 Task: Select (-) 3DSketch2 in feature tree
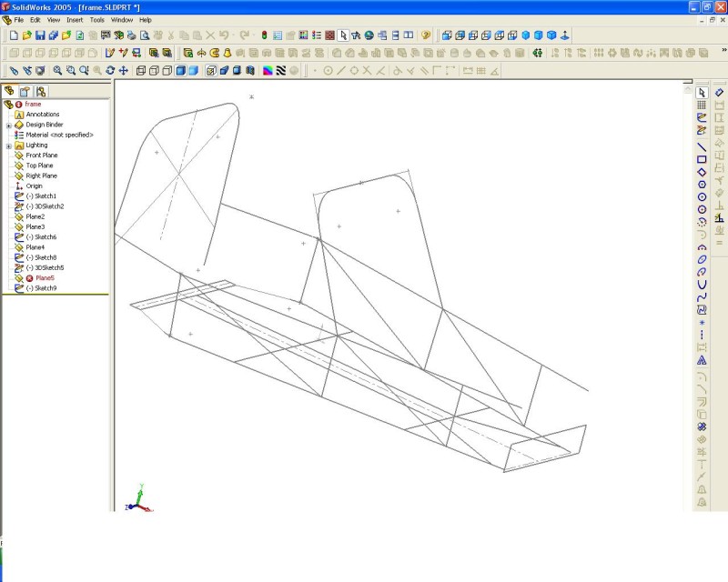click(44, 206)
